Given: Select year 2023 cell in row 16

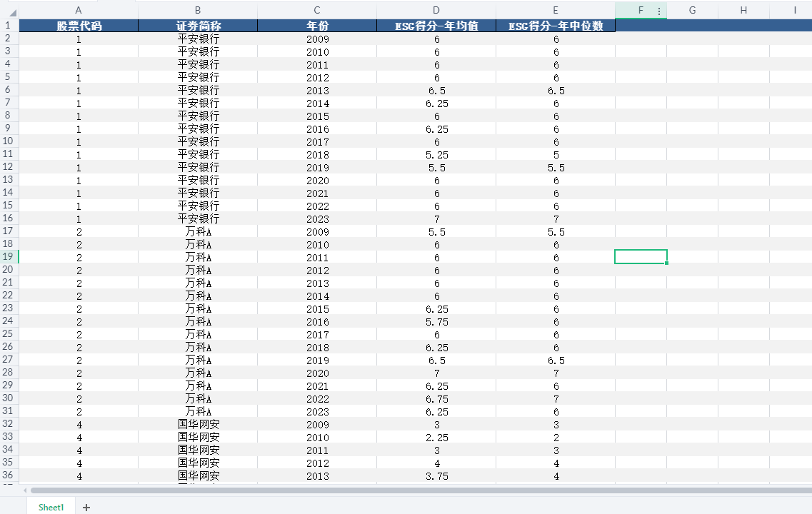Looking at the screenshot, I should click(317, 219).
